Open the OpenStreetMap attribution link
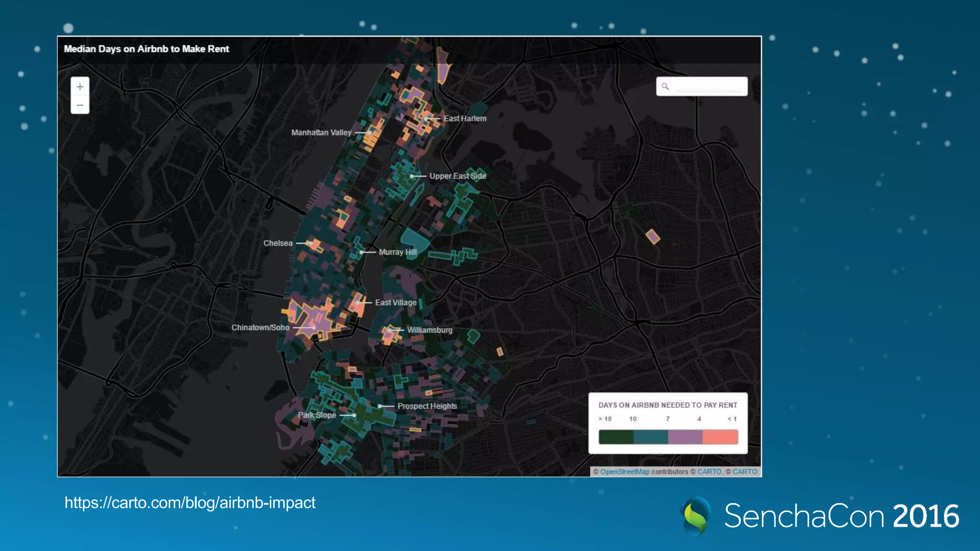This screenshot has width=980, height=551. coord(624,472)
